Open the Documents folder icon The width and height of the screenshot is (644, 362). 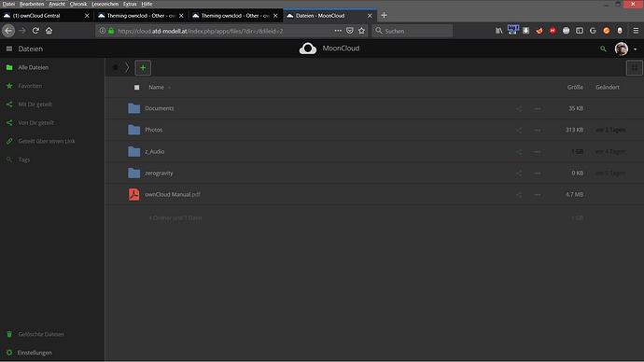(x=133, y=108)
